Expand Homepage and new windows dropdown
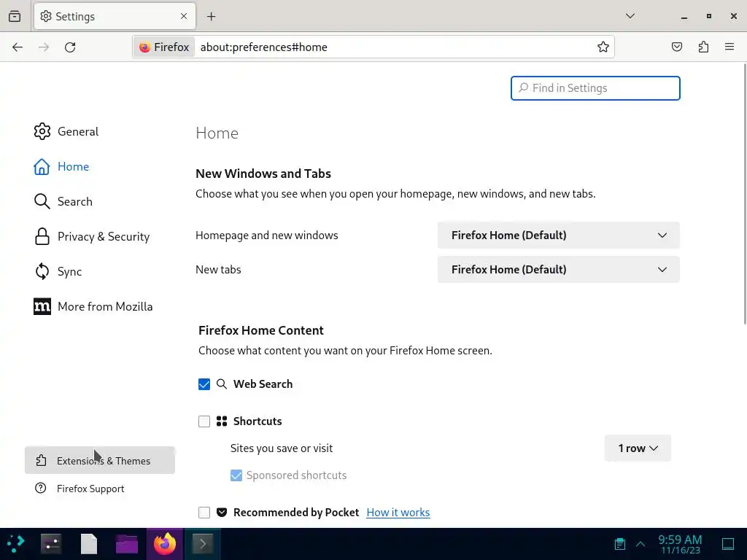This screenshot has height=560, width=747. pos(558,236)
